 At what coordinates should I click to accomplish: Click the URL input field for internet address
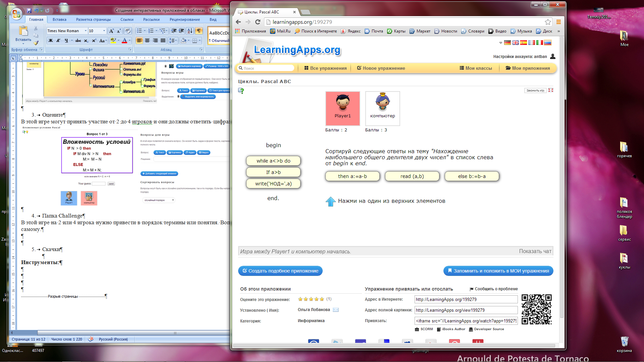[x=465, y=299]
